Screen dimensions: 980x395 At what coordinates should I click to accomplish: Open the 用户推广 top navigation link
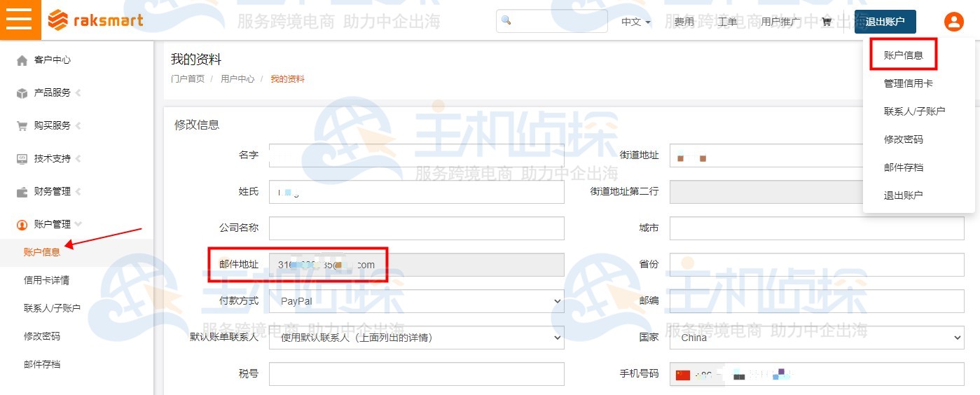(780, 22)
